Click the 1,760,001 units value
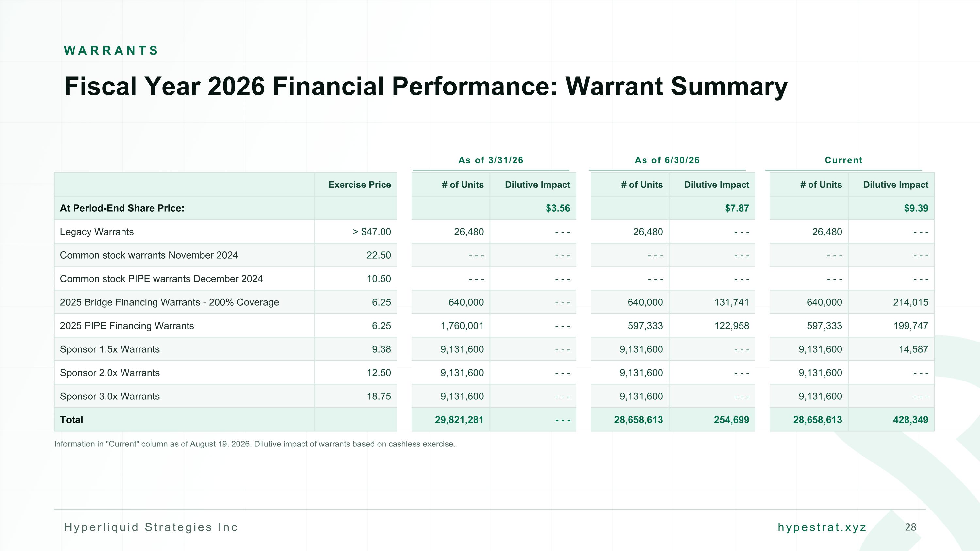 462,326
